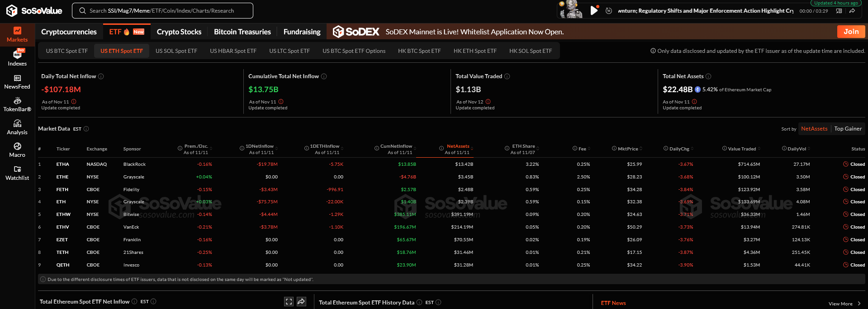
Task: Sort table by DailyVol column arrows
Action: (x=809, y=149)
